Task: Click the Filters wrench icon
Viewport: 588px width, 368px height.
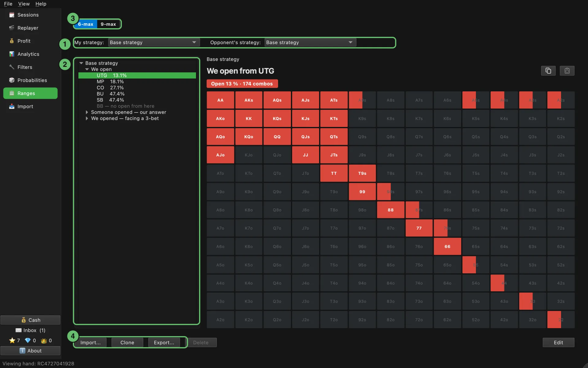Action: click(x=12, y=67)
